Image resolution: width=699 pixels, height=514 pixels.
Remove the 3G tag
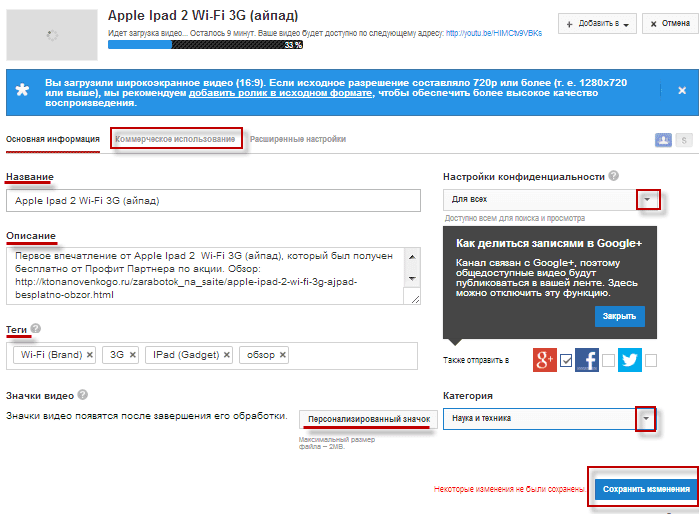tap(132, 355)
